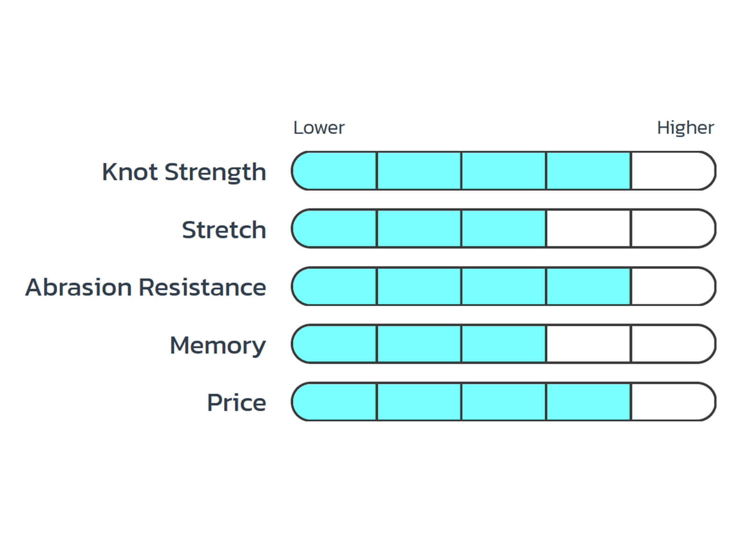The width and height of the screenshot is (747, 560).
Task: Click the Stretch label
Action: pyautogui.click(x=224, y=230)
